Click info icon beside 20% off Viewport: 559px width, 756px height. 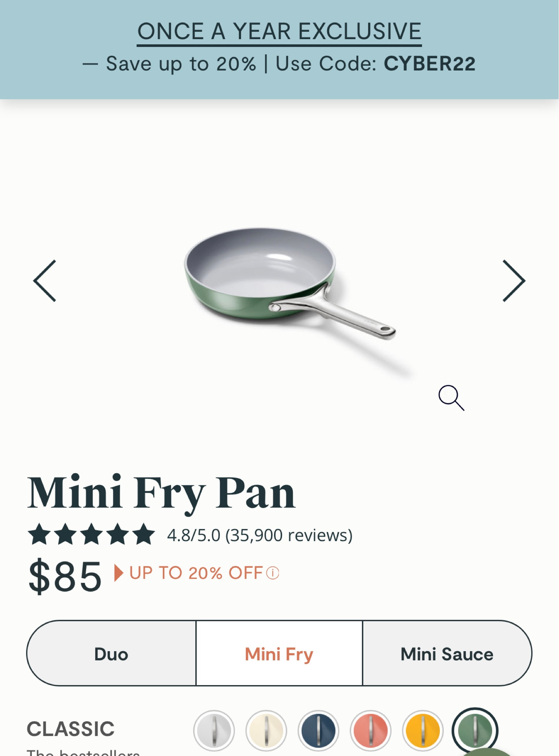point(273,573)
